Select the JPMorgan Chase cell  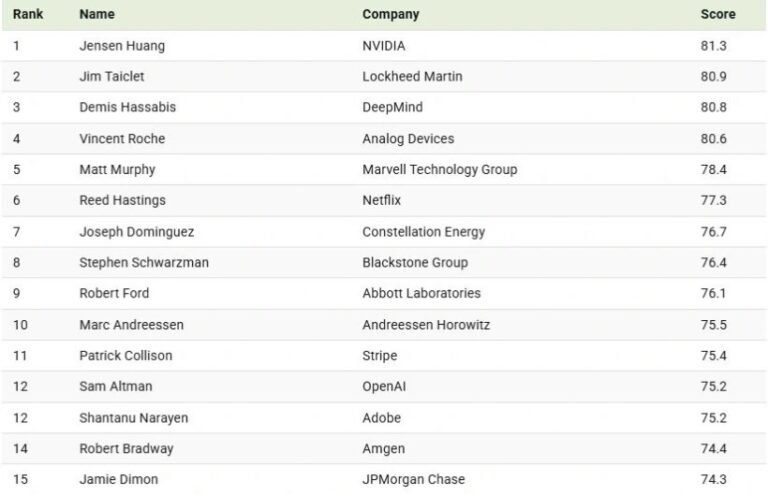click(x=413, y=479)
